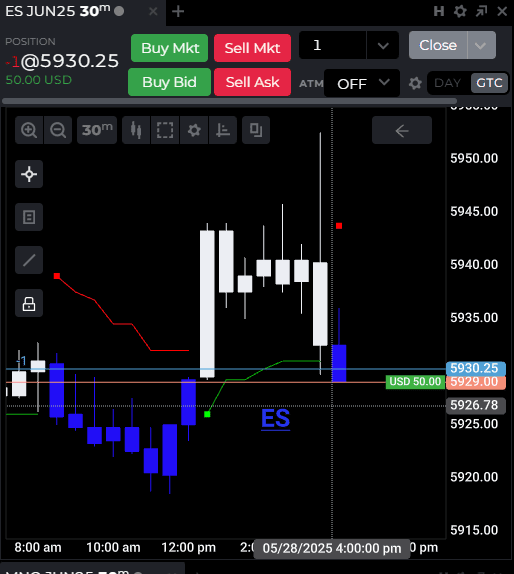Select GTC order duration

click(x=489, y=83)
